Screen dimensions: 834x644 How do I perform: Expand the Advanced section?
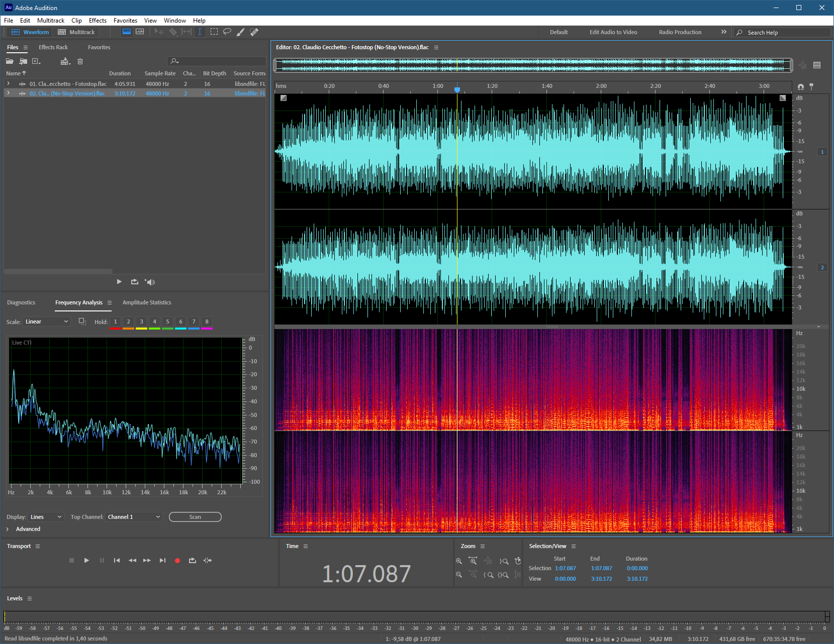point(8,529)
